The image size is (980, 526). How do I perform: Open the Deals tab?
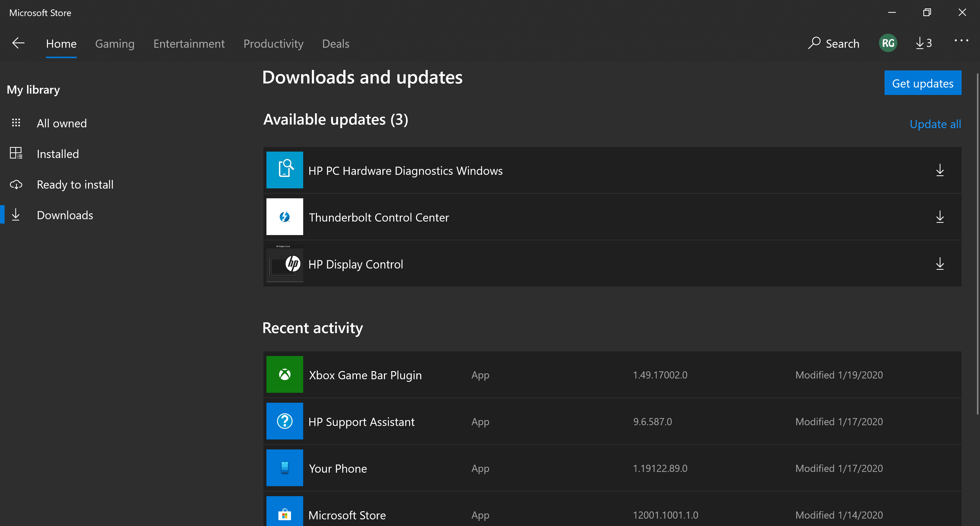click(336, 44)
